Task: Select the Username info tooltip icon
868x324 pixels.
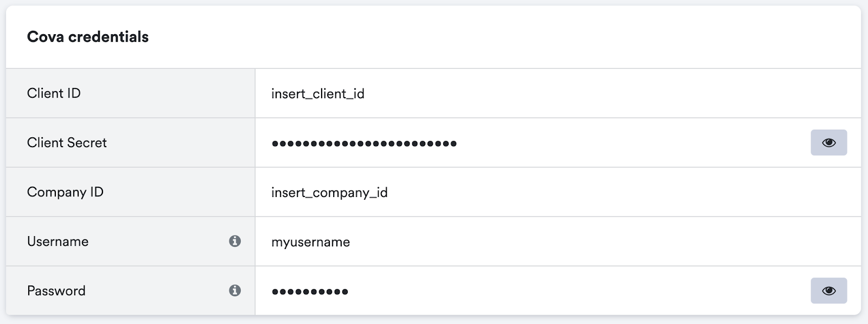Action: pyautogui.click(x=235, y=242)
